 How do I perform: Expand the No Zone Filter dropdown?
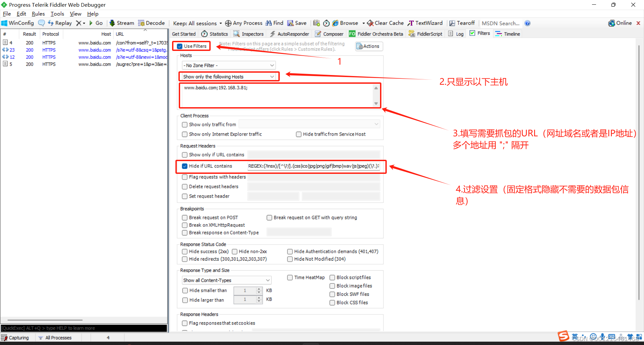229,65
